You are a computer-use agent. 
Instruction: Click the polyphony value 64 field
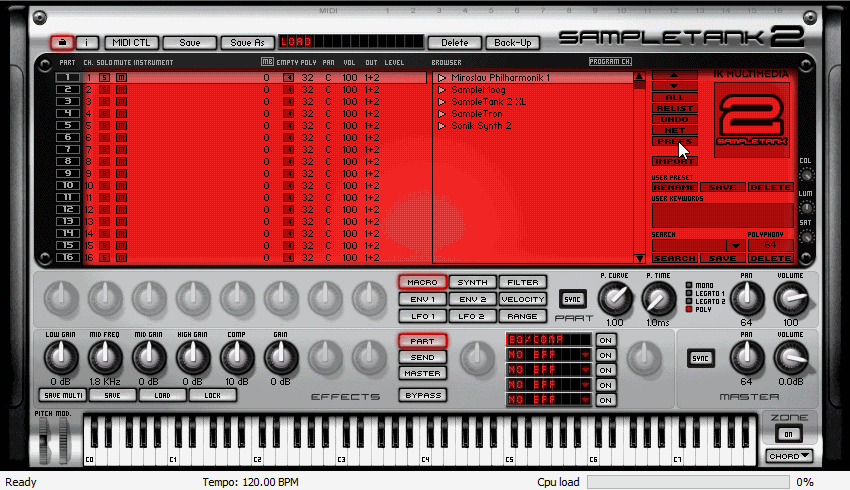tap(770, 245)
